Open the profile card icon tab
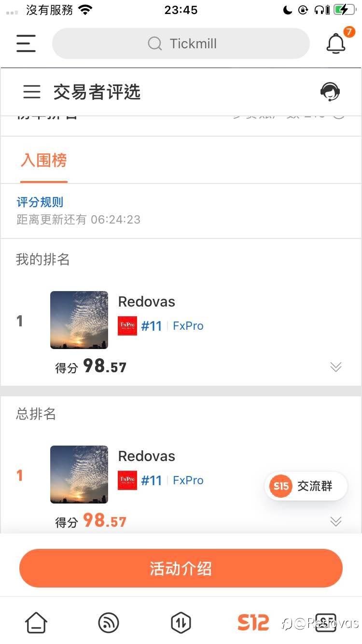Screen dimensions: 362x644 (325, 622)
